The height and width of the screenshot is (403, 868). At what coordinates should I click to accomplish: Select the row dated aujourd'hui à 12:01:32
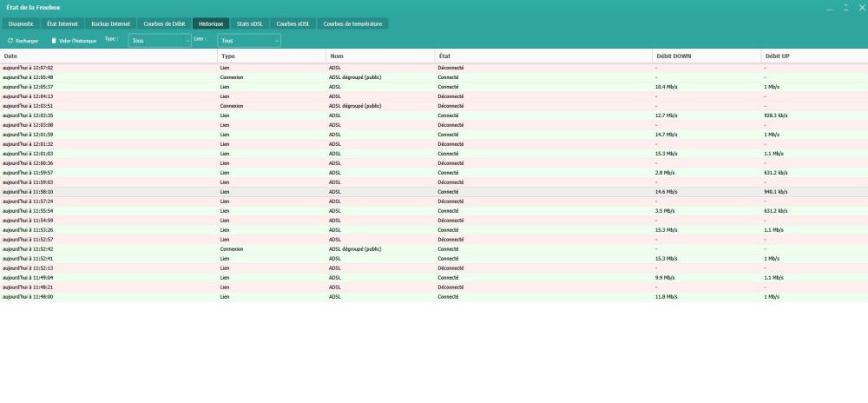click(x=434, y=144)
